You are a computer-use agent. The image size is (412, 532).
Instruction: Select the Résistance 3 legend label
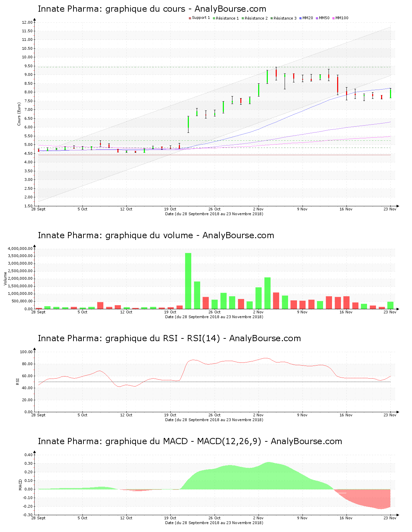[285, 18]
